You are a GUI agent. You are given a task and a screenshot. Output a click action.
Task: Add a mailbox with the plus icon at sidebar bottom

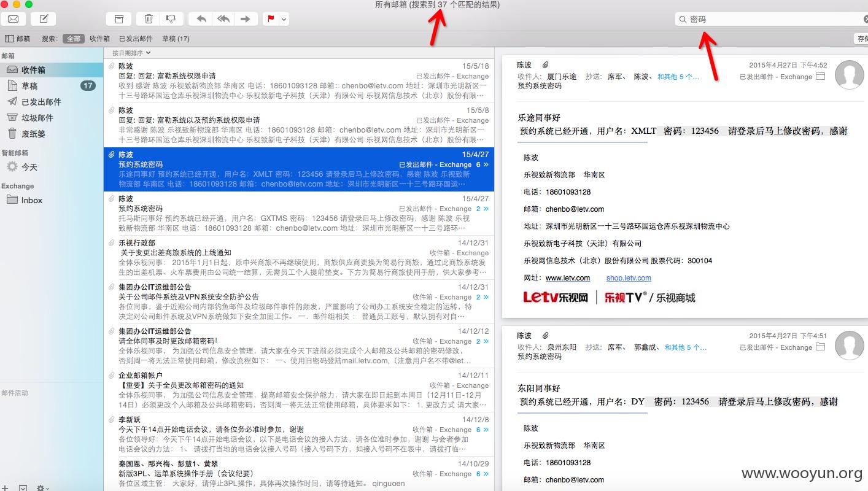[x=5, y=489]
